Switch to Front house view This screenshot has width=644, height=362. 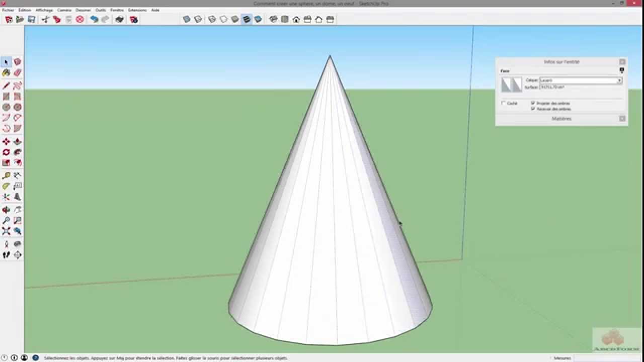click(x=296, y=20)
